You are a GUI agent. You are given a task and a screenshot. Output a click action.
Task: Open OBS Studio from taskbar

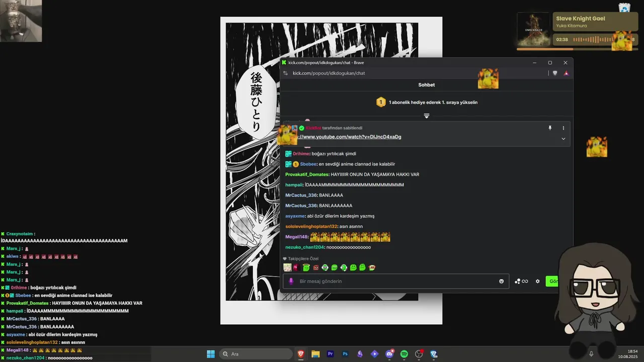pyautogui.click(x=419, y=354)
